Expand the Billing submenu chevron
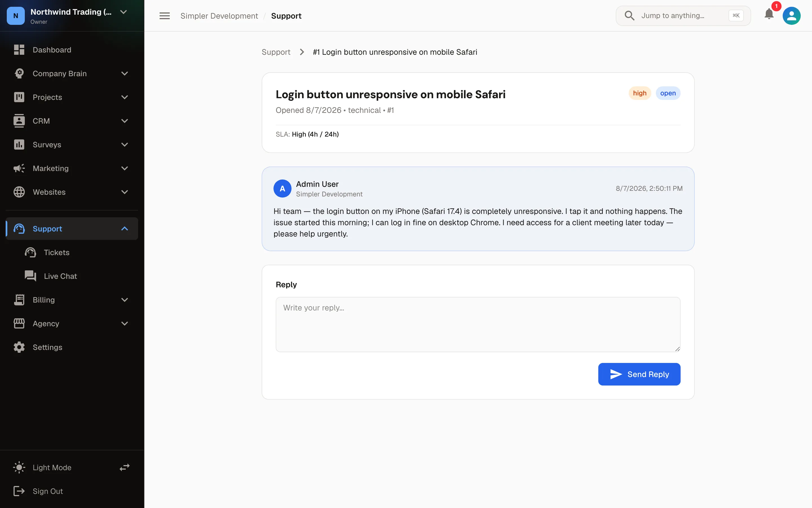Image resolution: width=812 pixels, height=508 pixels. click(x=125, y=300)
